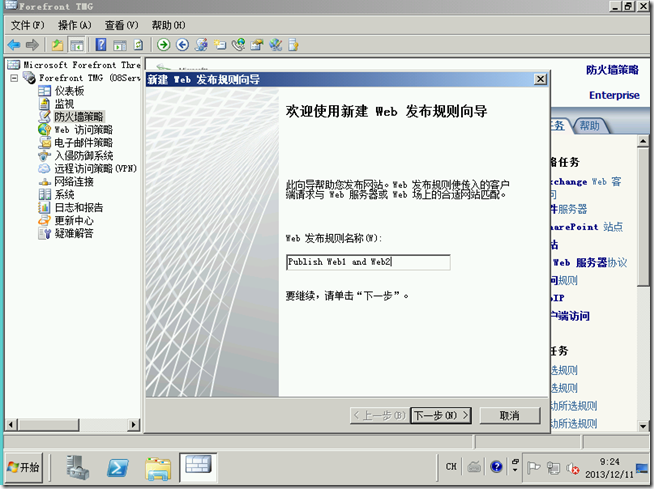The height and width of the screenshot is (489, 654).
Task: Open the 帮助(H) menu
Action: point(168,25)
